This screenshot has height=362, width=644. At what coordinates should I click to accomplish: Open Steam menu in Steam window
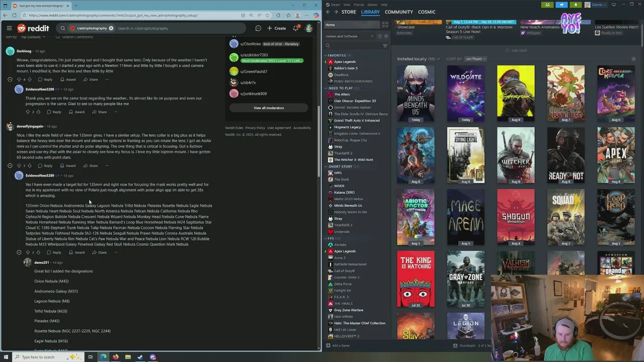tap(336, 5)
